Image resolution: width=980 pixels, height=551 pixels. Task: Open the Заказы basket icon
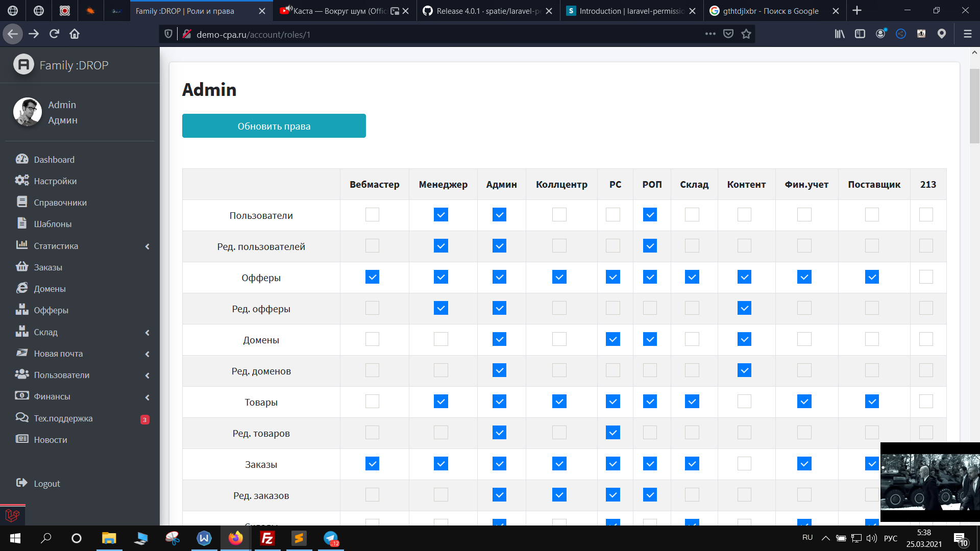tap(22, 267)
